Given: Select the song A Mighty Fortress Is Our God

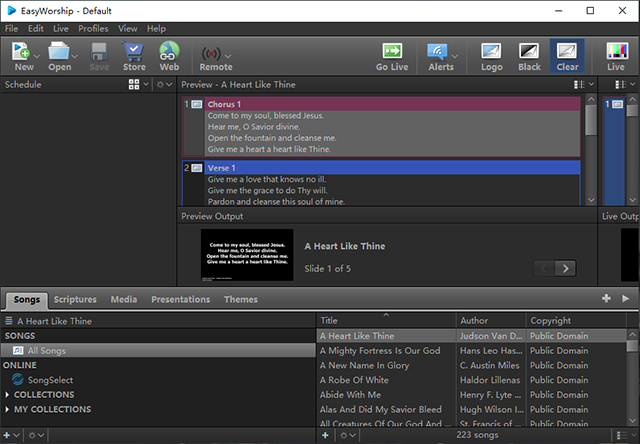Looking at the screenshot, I should click(380, 351).
